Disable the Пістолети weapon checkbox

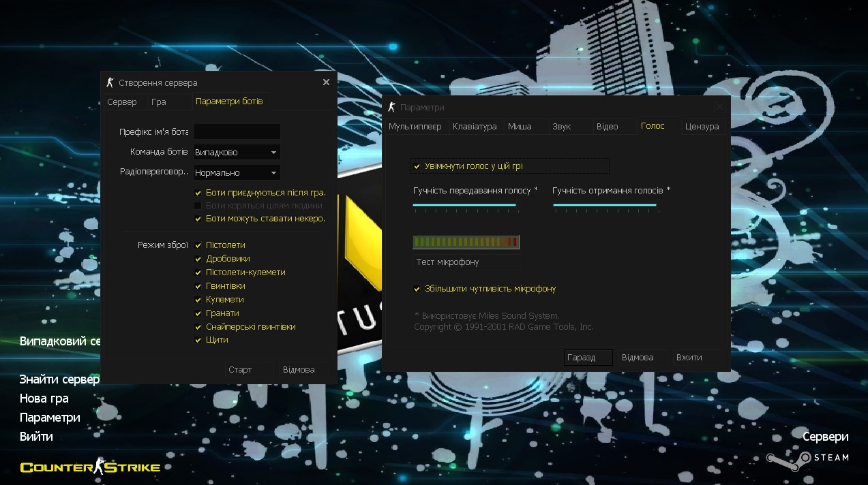198,245
